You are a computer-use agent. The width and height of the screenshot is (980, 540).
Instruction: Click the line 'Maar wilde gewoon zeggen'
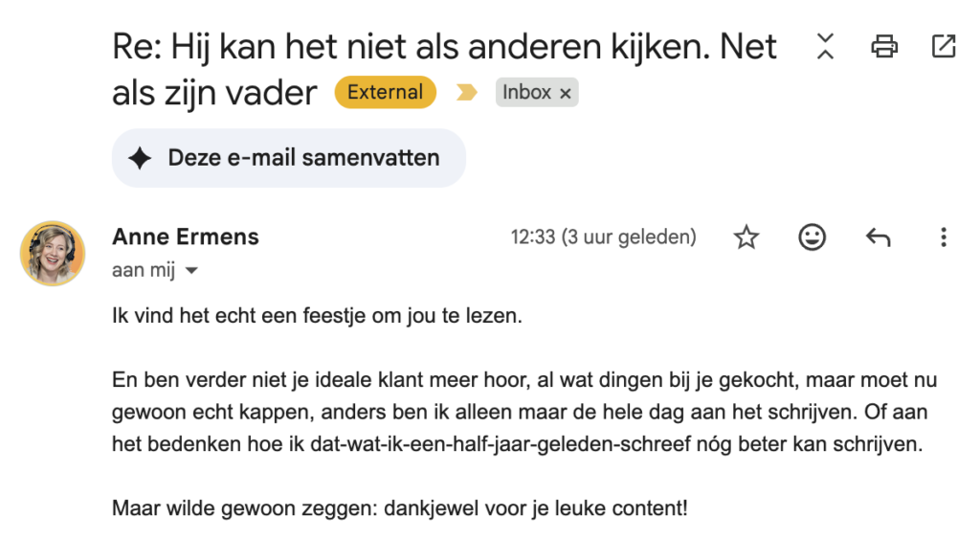[400, 507]
